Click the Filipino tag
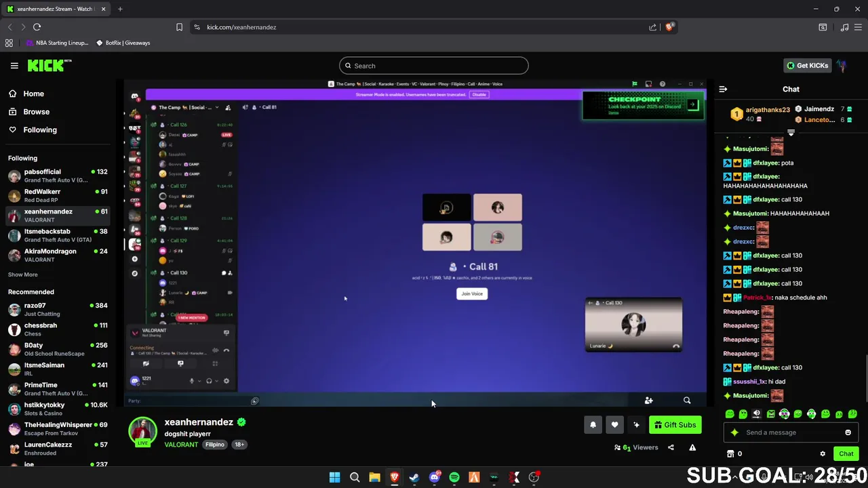868x488 pixels. [x=215, y=445]
